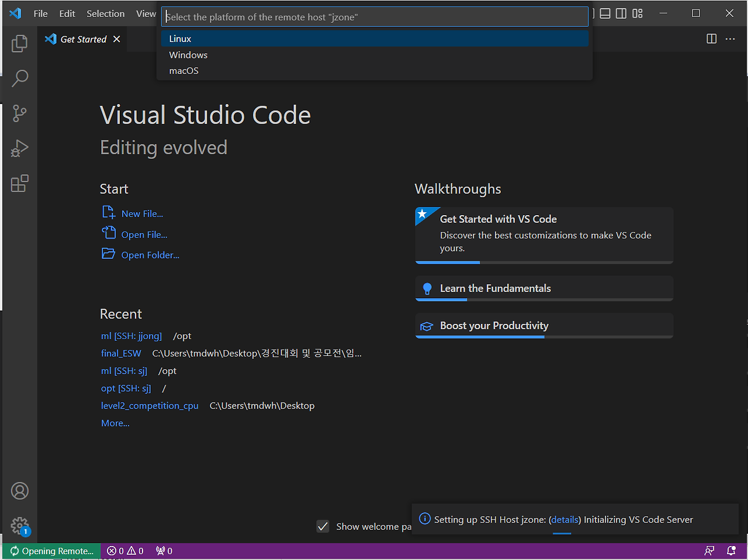748x560 pixels.
Task: Open the Accounts menu icon
Action: [x=19, y=491]
